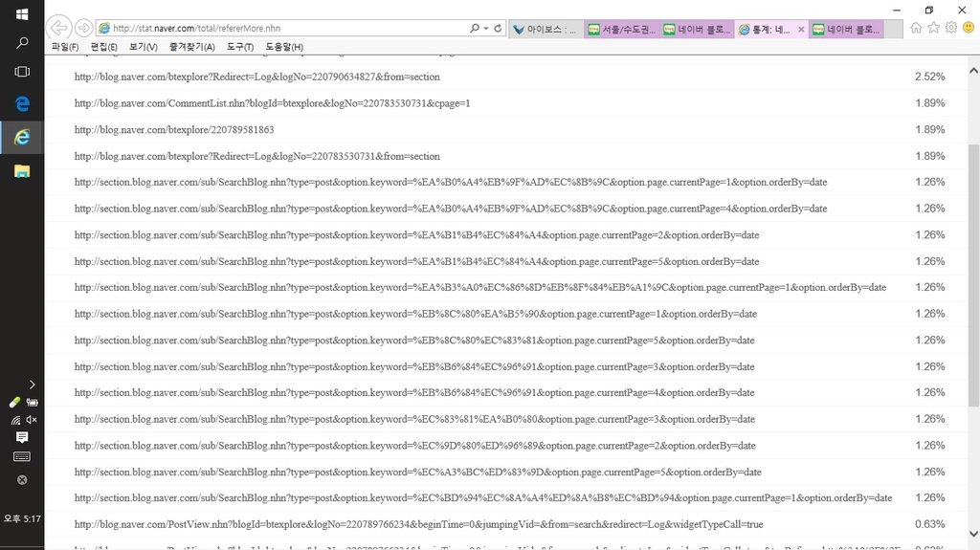Go forward with the browser forward arrow
This screenshot has height=550, width=980.
(84, 28)
